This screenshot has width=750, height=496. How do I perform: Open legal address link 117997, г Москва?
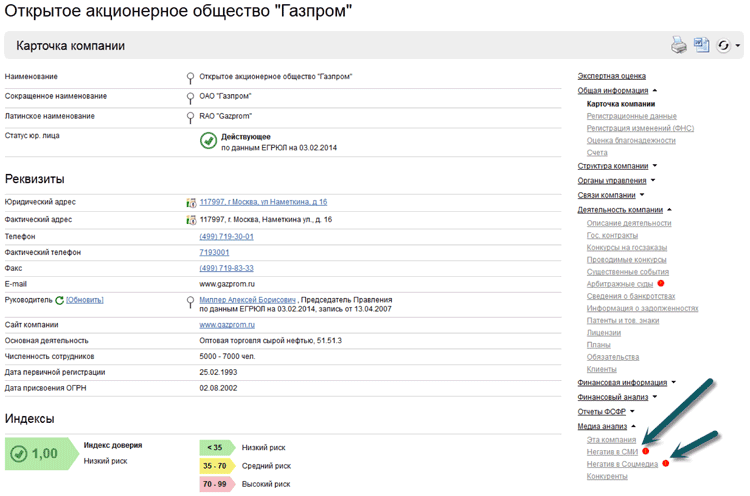point(263,202)
